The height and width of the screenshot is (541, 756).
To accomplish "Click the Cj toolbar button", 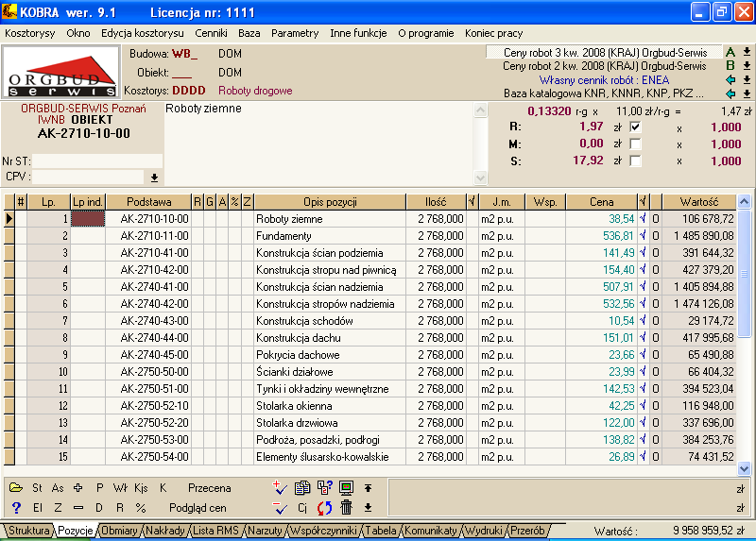I will (x=302, y=508).
